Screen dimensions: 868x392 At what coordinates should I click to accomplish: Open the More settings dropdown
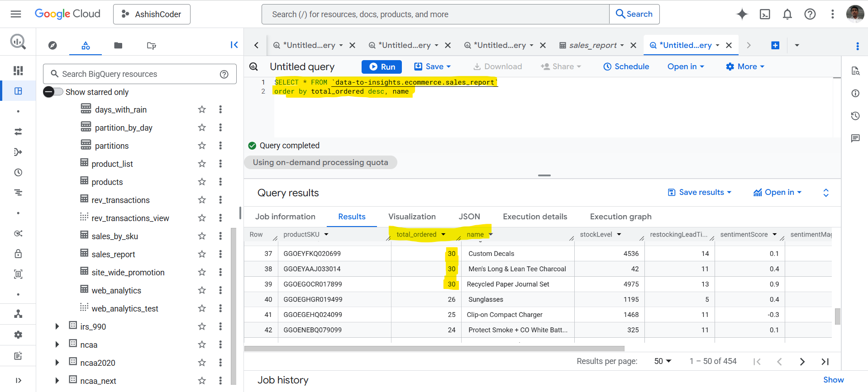tap(745, 66)
